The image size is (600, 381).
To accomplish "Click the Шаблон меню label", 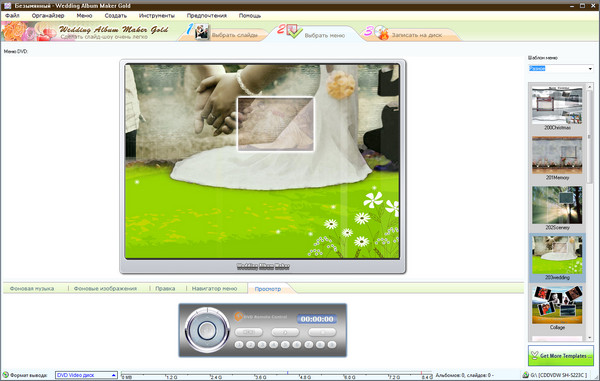I will click(543, 58).
